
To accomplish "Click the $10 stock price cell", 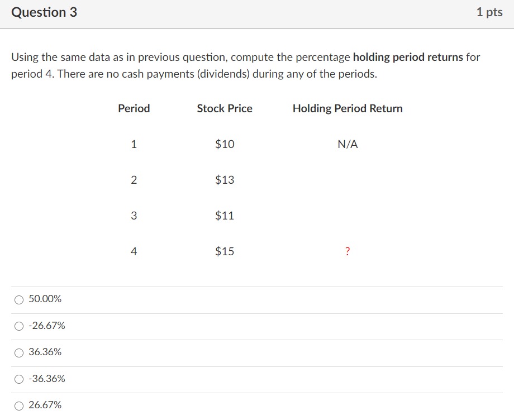I will click(x=225, y=144).
